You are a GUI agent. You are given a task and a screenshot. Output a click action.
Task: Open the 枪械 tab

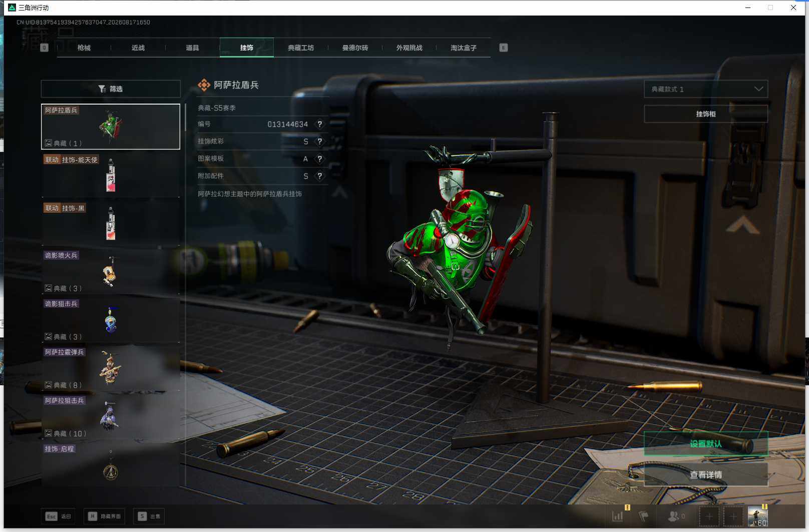click(84, 48)
